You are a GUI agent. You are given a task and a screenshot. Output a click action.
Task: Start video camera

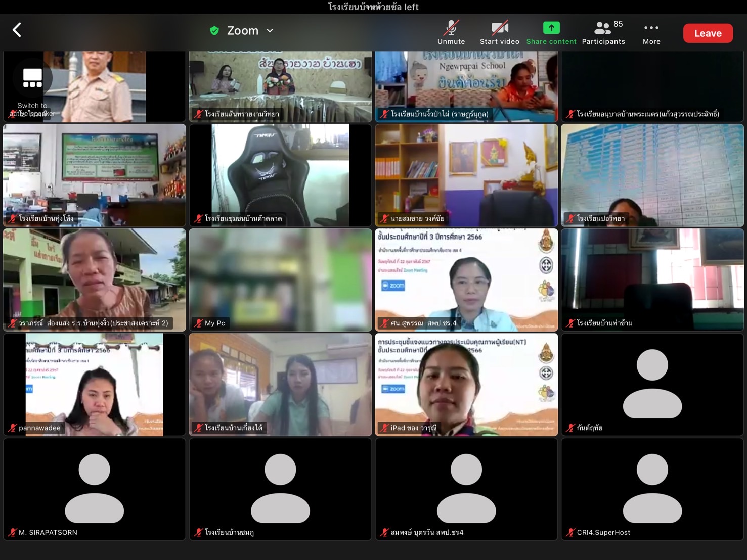point(500,32)
